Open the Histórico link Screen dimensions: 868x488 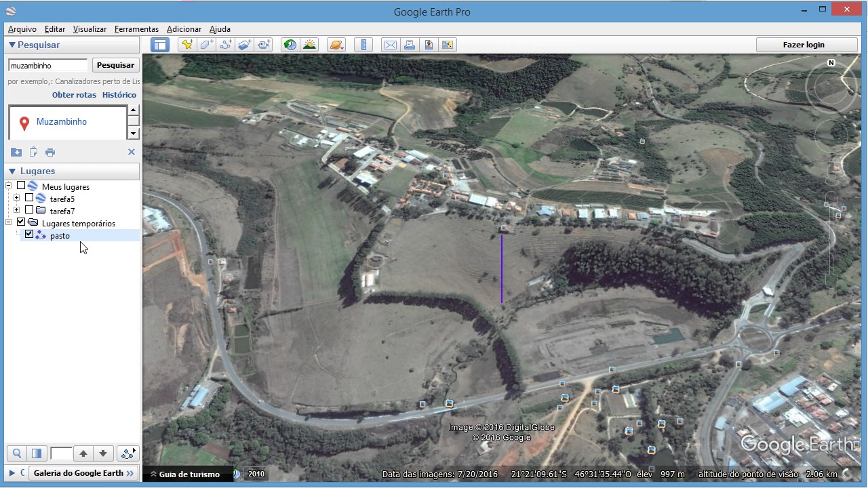119,95
